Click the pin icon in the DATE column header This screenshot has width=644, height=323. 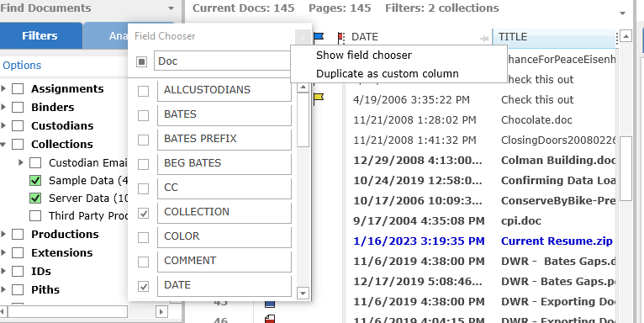484,38
